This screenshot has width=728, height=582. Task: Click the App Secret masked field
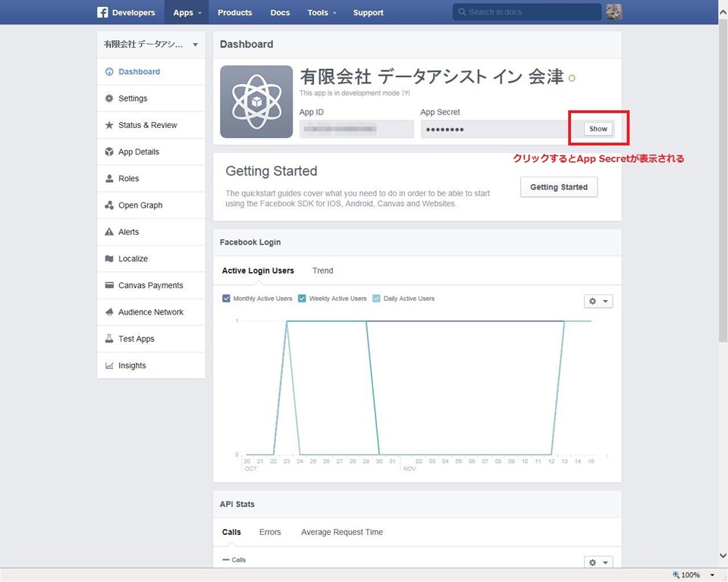click(501, 129)
